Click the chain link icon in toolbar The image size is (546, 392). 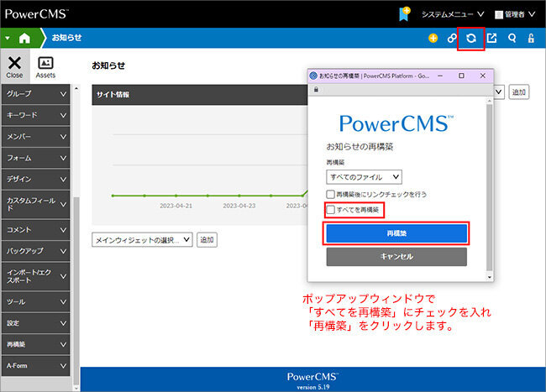(x=452, y=38)
